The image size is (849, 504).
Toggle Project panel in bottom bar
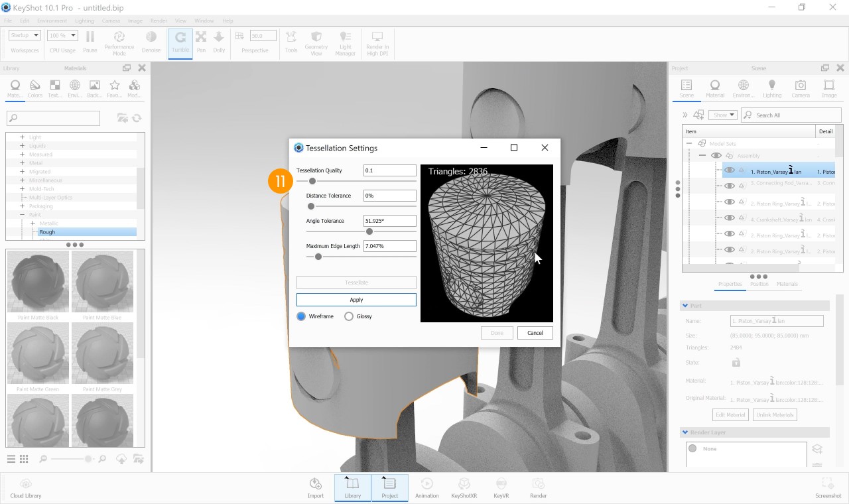[x=390, y=487]
